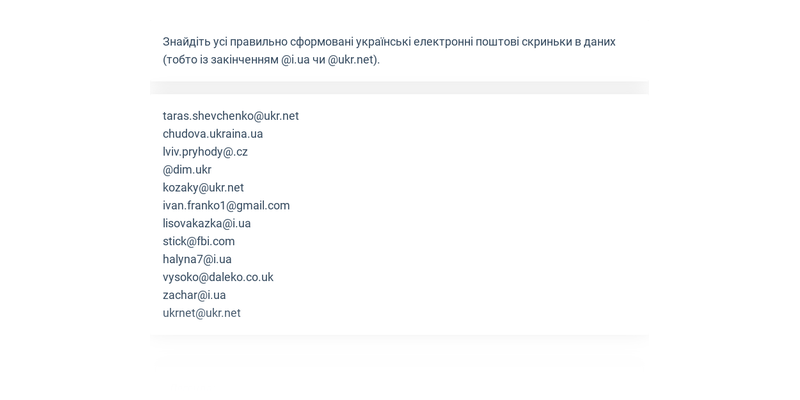Select the stick@fbi.com entry
800x400 pixels.
198,241
